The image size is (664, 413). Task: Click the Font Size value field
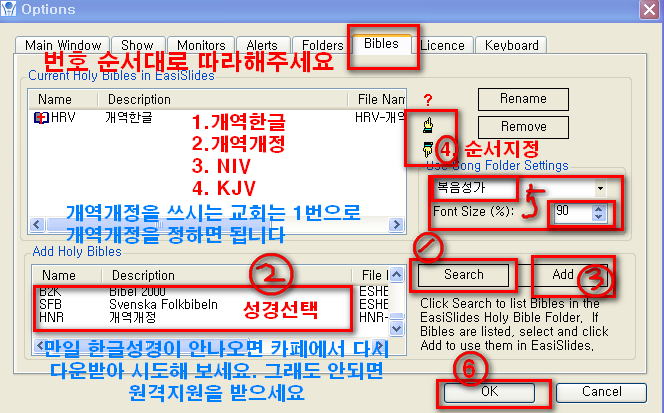coord(572,212)
